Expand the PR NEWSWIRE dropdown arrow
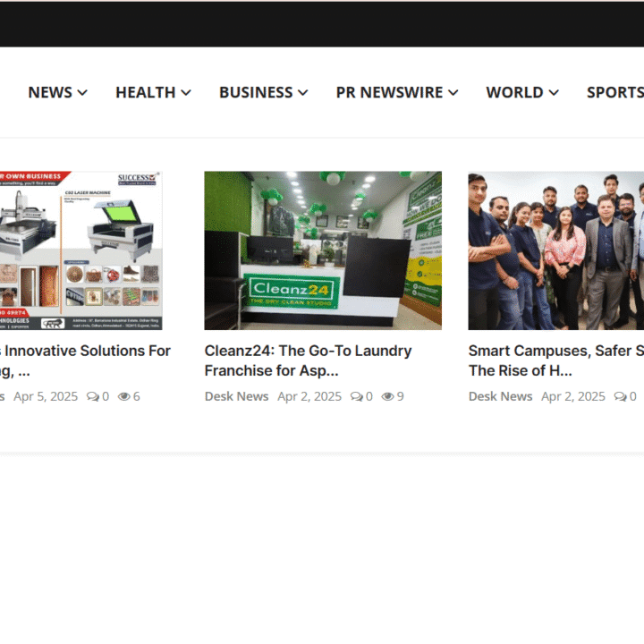Screen dimensions: 644x644 tap(453, 93)
